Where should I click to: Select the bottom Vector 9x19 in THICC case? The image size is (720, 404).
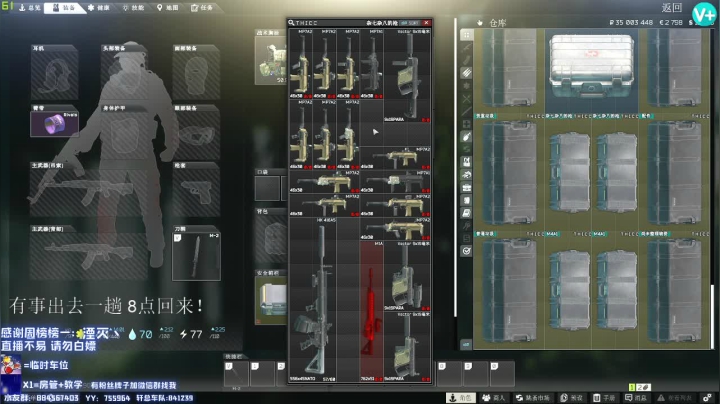[x=407, y=347]
